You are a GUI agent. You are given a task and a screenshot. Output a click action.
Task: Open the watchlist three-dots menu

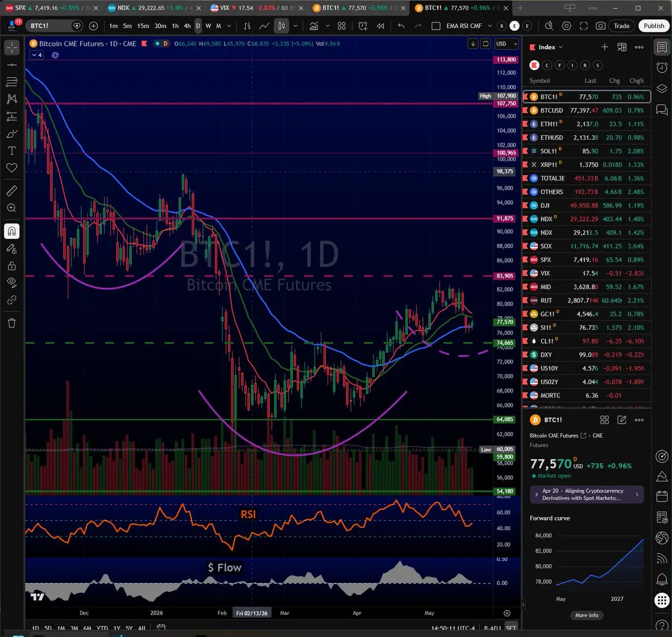point(639,47)
